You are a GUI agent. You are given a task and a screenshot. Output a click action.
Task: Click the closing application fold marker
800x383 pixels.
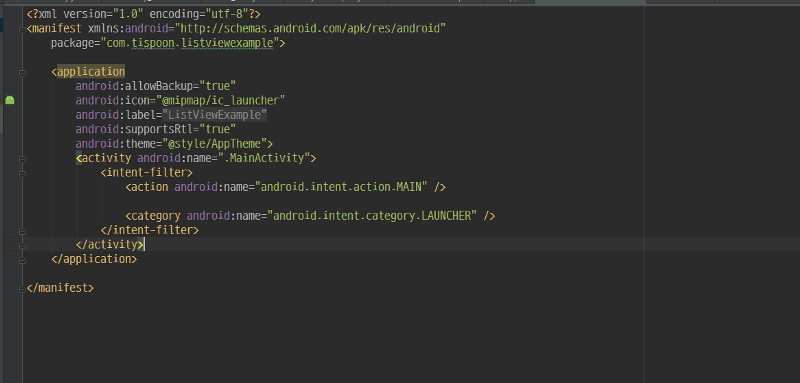(22, 260)
